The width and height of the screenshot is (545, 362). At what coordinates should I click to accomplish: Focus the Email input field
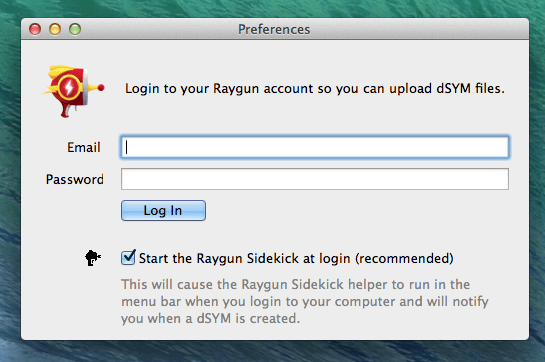[315, 147]
